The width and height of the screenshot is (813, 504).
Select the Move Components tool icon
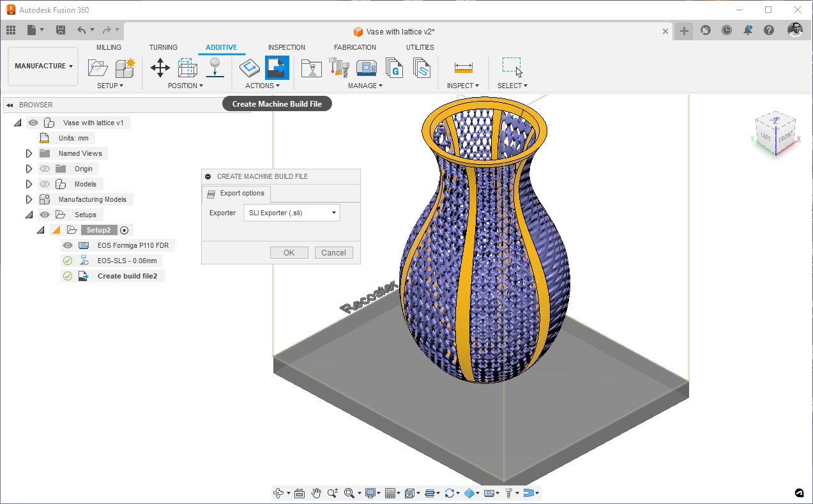160,67
